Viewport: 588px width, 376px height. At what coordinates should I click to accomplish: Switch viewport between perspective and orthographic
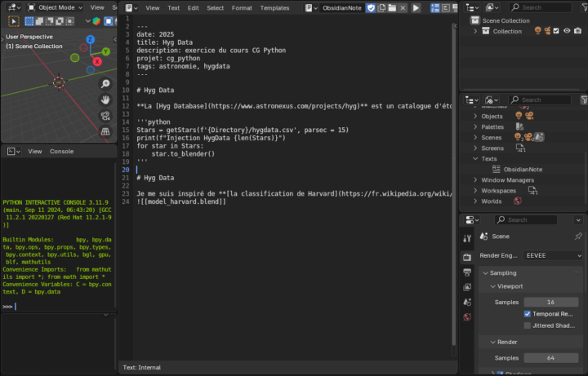105,131
